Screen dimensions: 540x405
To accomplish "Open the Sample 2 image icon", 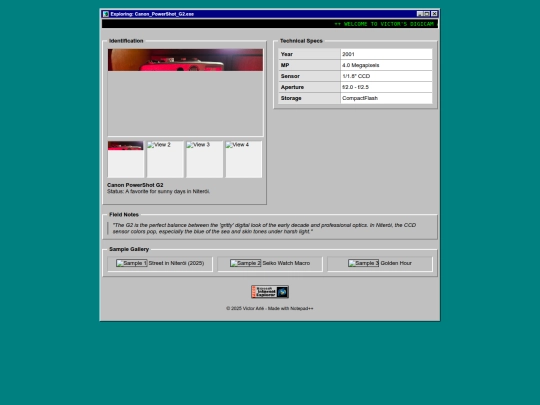I will coord(246,263).
